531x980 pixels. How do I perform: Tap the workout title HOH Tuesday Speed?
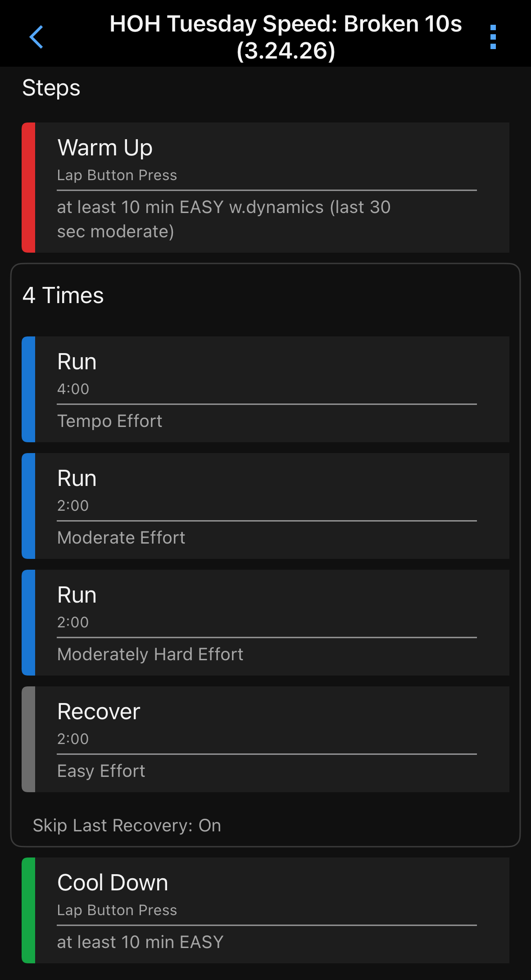click(286, 37)
